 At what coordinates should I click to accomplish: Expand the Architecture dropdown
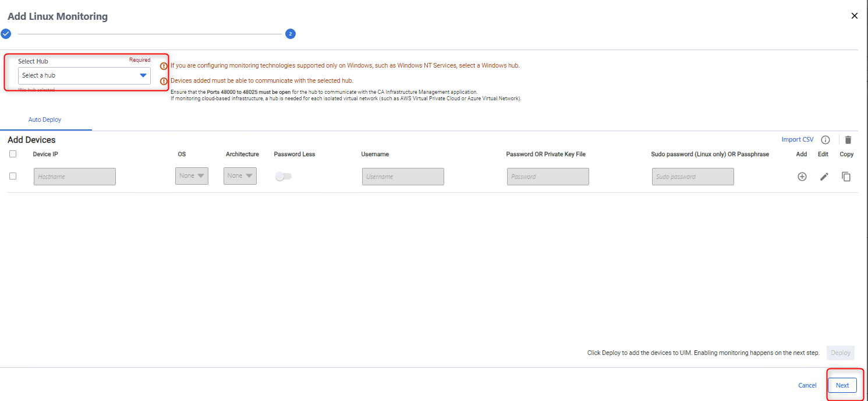[240, 176]
